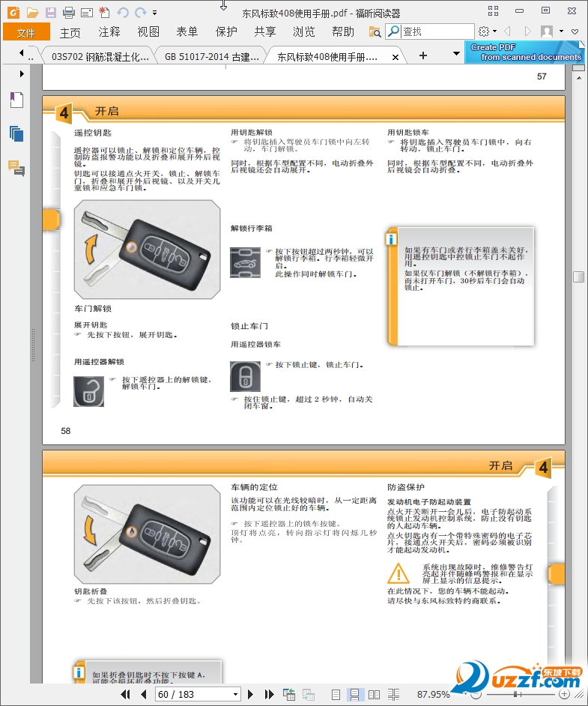Switch to the 帮助 ribbon tab
The image size is (588, 706).
343,32
